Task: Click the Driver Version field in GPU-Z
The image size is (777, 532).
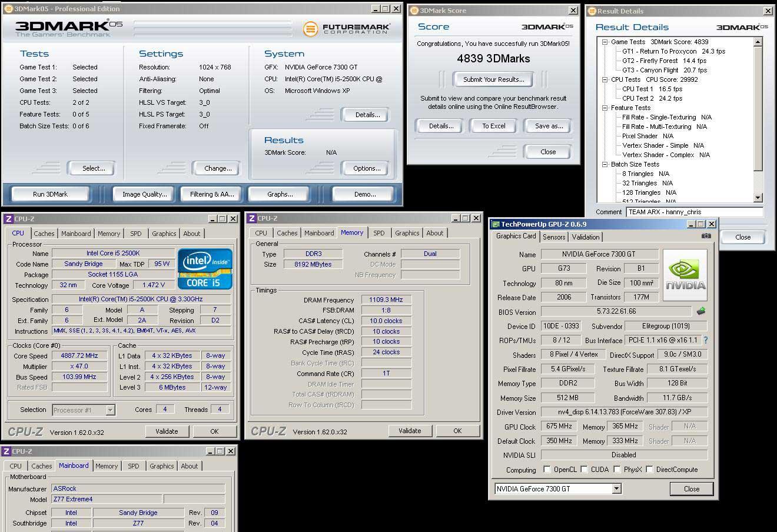Action: (x=624, y=412)
